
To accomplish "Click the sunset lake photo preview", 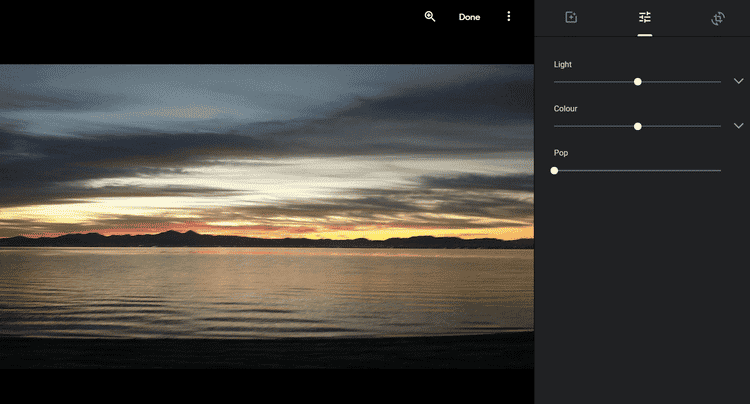I will [266, 215].
